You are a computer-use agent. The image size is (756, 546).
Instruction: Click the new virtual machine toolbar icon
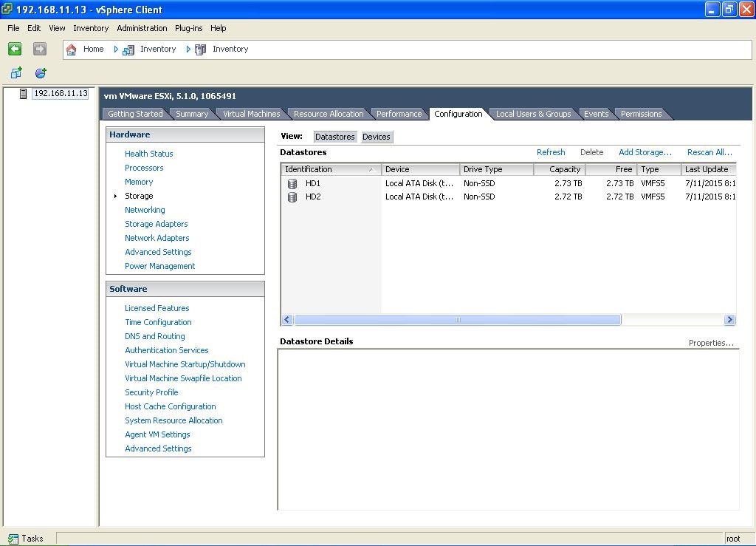coord(16,72)
